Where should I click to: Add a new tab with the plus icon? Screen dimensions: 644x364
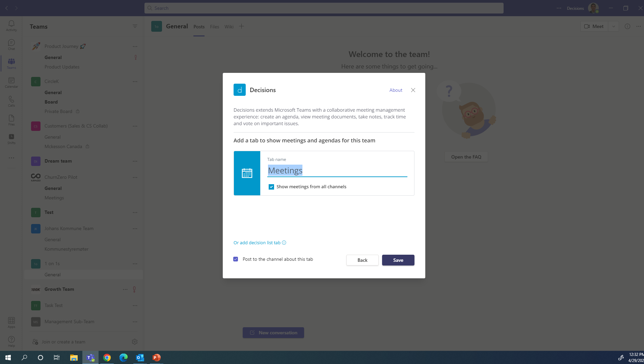(x=241, y=26)
